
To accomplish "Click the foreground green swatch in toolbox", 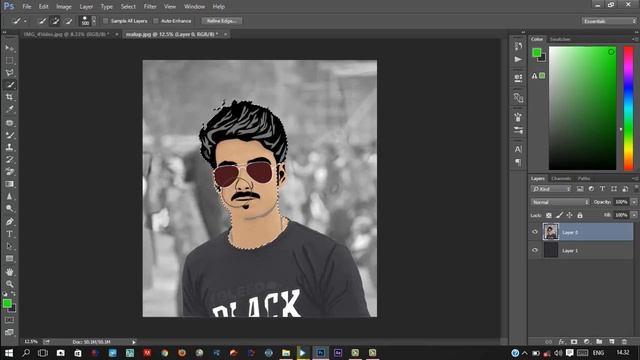I will pyautogui.click(x=7, y=303).
